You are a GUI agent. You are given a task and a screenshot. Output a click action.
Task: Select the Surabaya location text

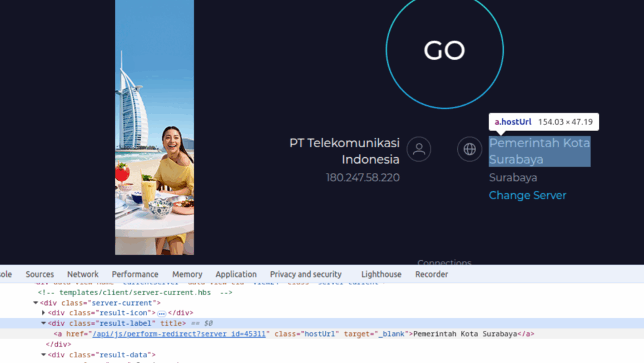pyautogui.click(x=513, y=177)
